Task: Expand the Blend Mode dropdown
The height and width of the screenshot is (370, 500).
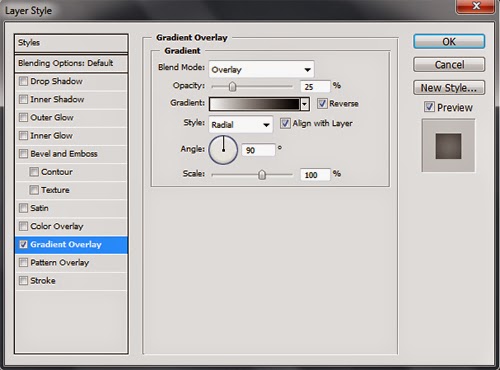Action: click(x=261, y=69)
